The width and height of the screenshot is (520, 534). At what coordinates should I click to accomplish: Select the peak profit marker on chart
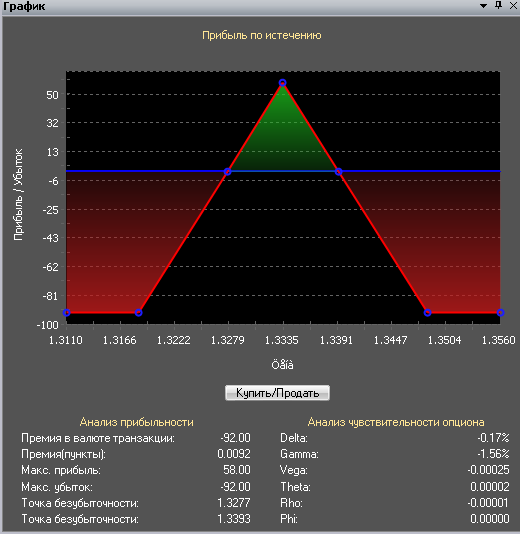(282, 83)
